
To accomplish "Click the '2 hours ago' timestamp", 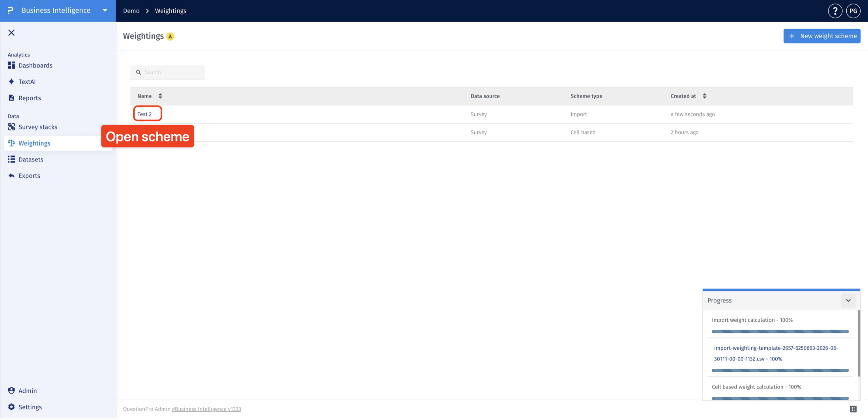I will click(685, 132).
